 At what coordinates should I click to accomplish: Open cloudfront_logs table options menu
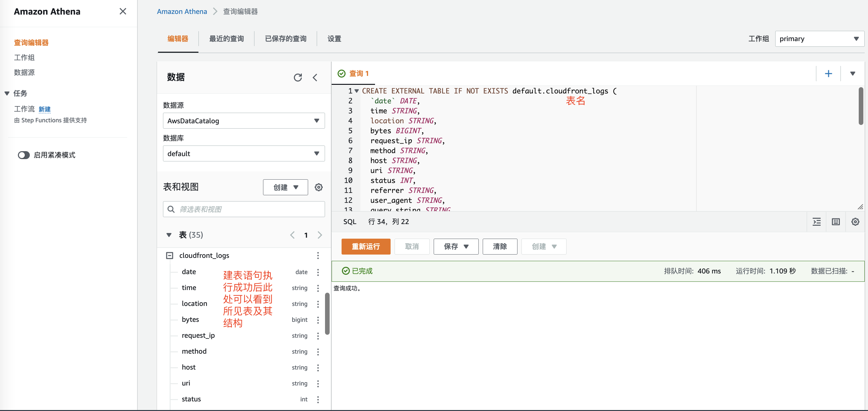(318, 256)
